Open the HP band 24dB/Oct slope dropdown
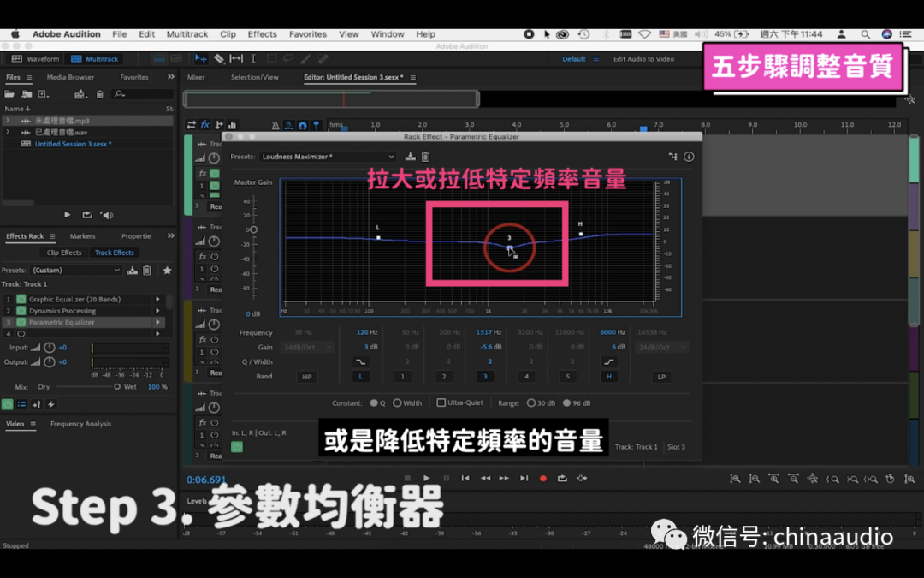The width and height of the screenshot is (924, 578). (308, 347)
